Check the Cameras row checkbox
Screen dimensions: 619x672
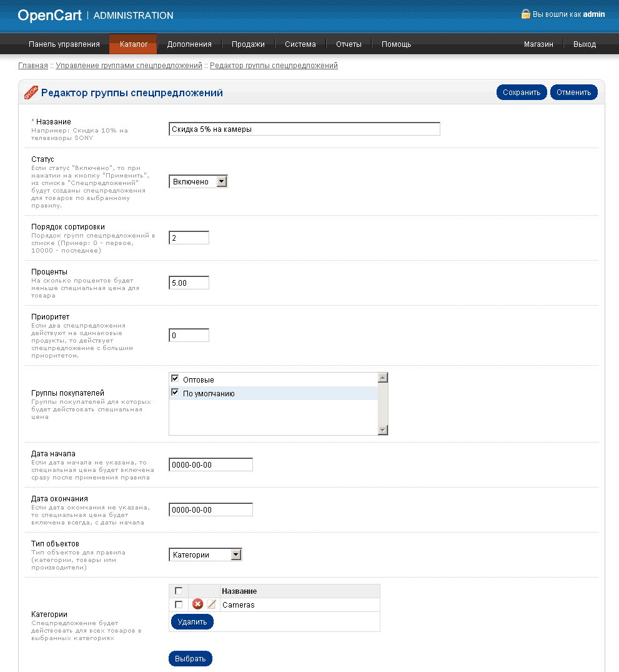tap(179, 604)
